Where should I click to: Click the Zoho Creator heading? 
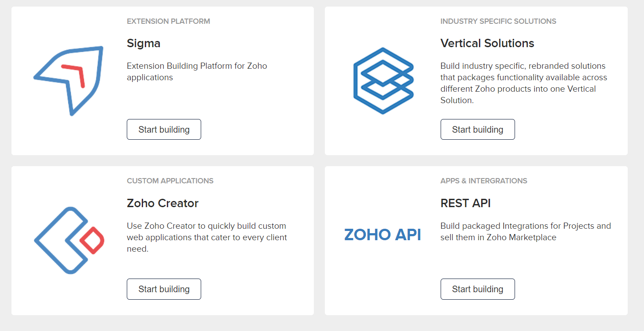point(162,203)
